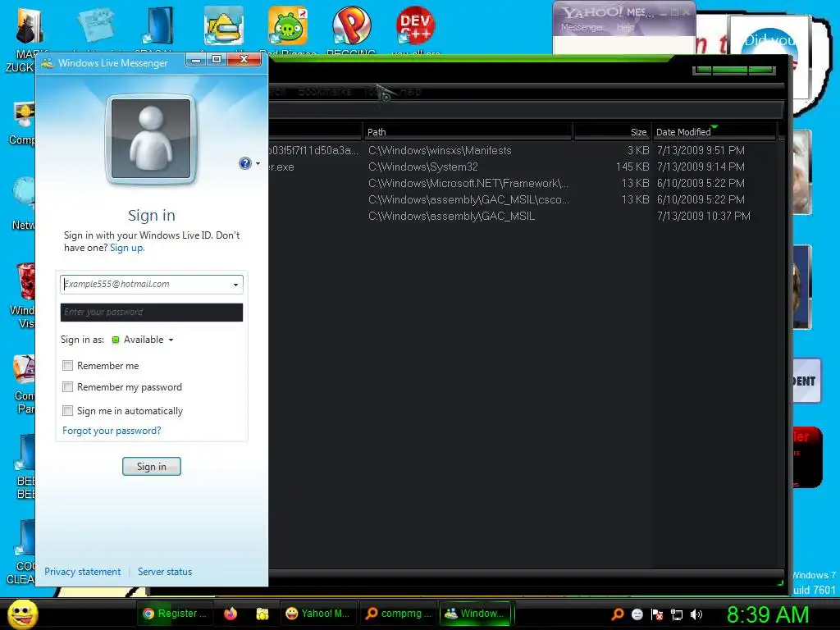Screen dimensions: 840x630
Task: Click the search magnifier tray icon
Action: click(x=617, y=614)
